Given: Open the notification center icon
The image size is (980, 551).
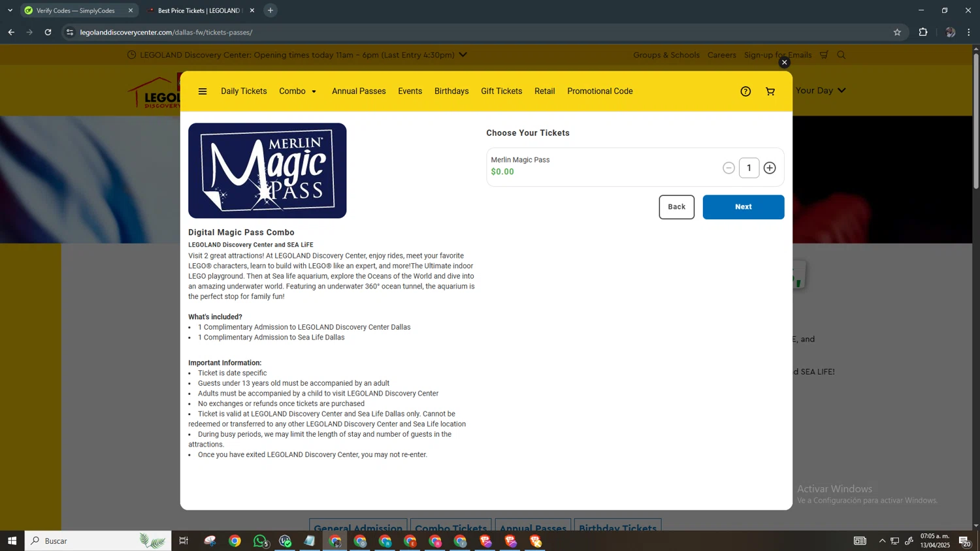Looking at the screenshot, I should [x=964, y=541].
